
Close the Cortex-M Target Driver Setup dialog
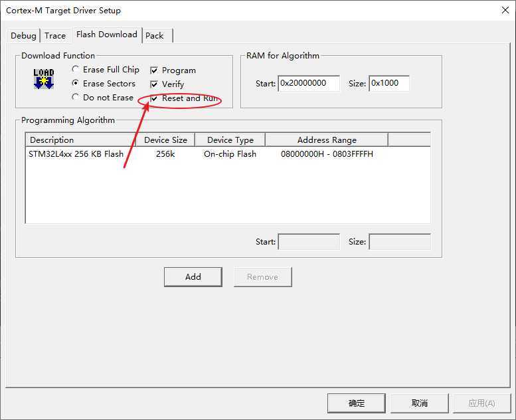(505, 10)
